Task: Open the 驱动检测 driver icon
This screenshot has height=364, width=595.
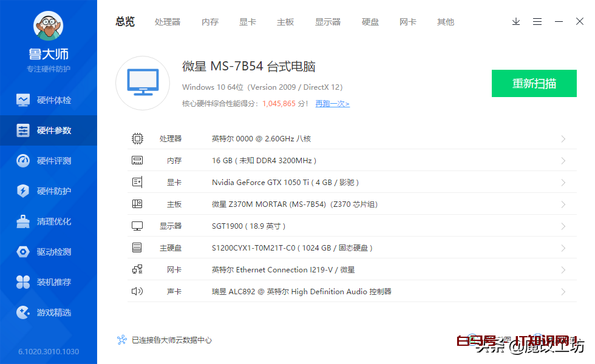Action: coord(23,252)
